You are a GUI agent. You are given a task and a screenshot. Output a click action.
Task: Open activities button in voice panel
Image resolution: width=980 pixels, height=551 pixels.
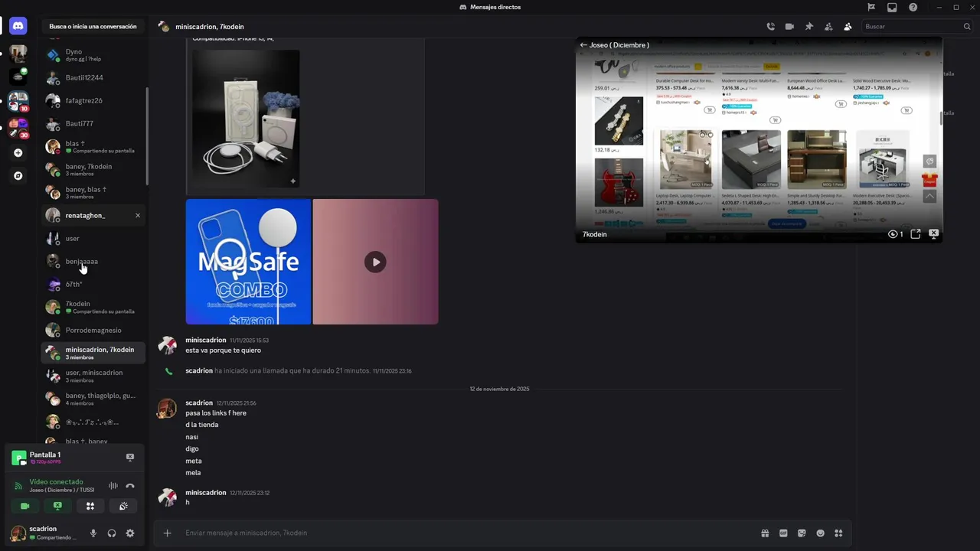pyautogui.click(x=90, y=506)
